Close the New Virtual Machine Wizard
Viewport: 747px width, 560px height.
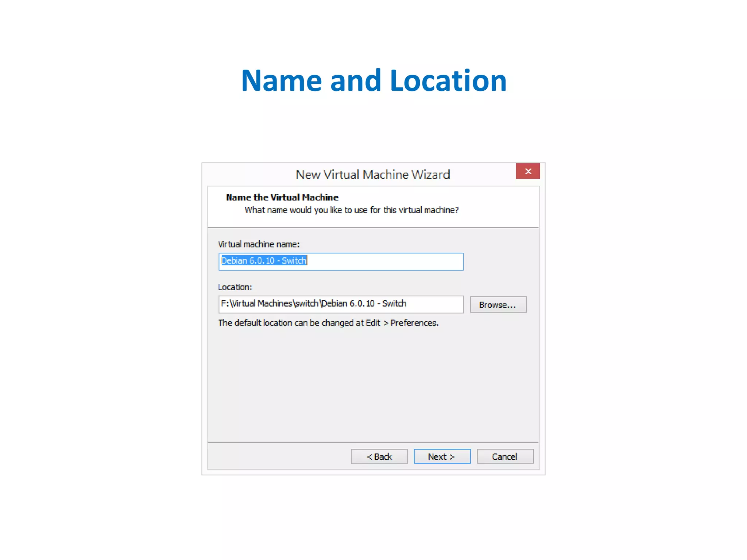click(527, 171)
